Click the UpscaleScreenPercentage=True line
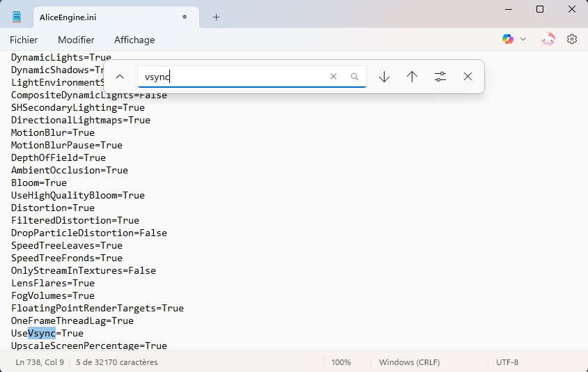 [89, 346]
